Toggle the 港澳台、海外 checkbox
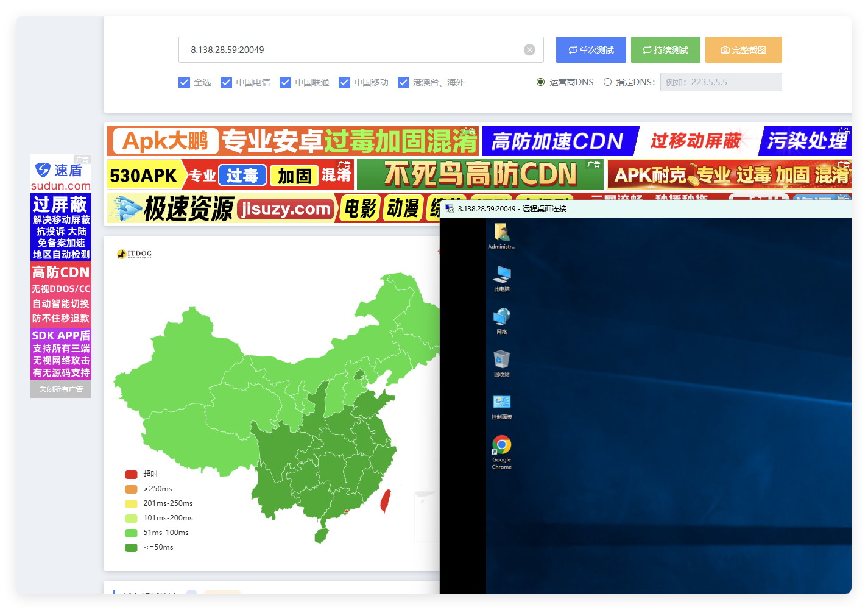The width and height of the screenshot is (868, 610). point(403,82)
